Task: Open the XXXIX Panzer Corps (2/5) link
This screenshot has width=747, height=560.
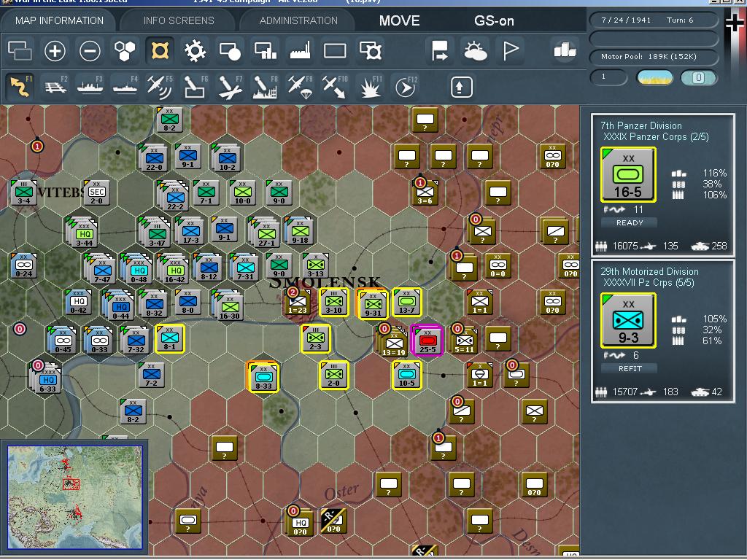Action: (656, 136)
